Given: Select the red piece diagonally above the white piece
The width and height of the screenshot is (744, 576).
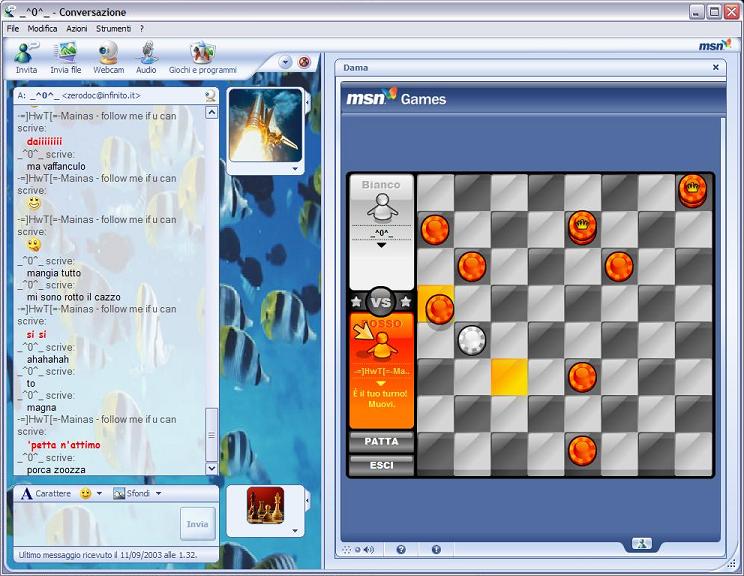Looking at the screenshot, I should click(440, 309).
